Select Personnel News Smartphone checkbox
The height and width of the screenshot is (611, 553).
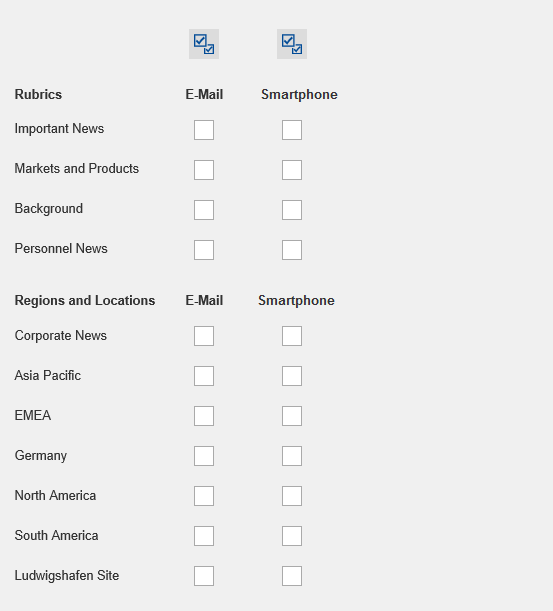pos(292,250)
